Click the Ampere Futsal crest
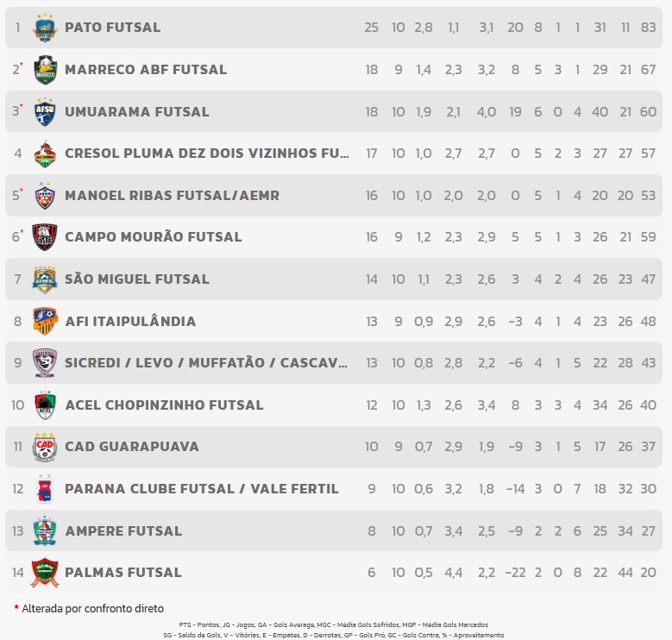672x640 pixels. coord(45,530)
